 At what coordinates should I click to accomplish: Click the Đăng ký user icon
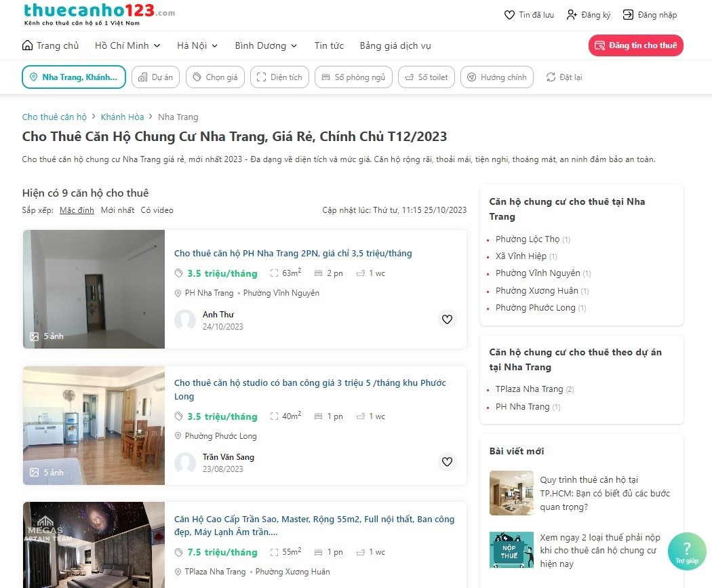[572, 15]
